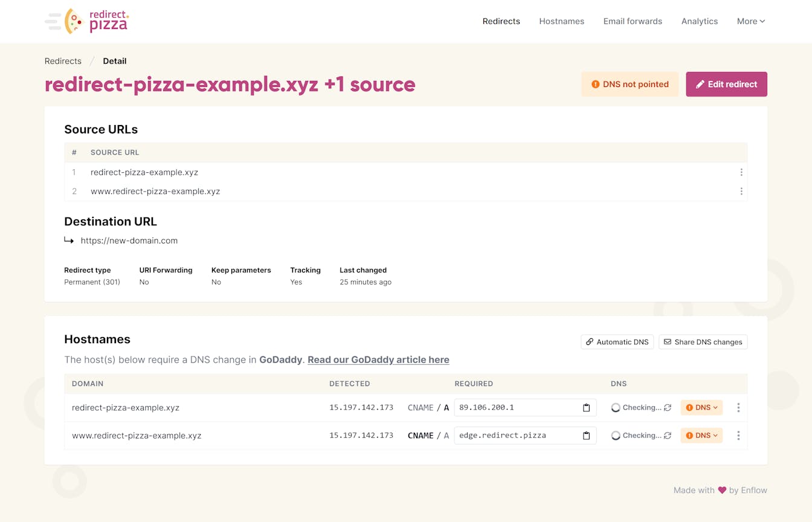The height and width of the screenshot is (522, 812).
Task: Click Share DNS changes button
Action: (x=703, y=342)
